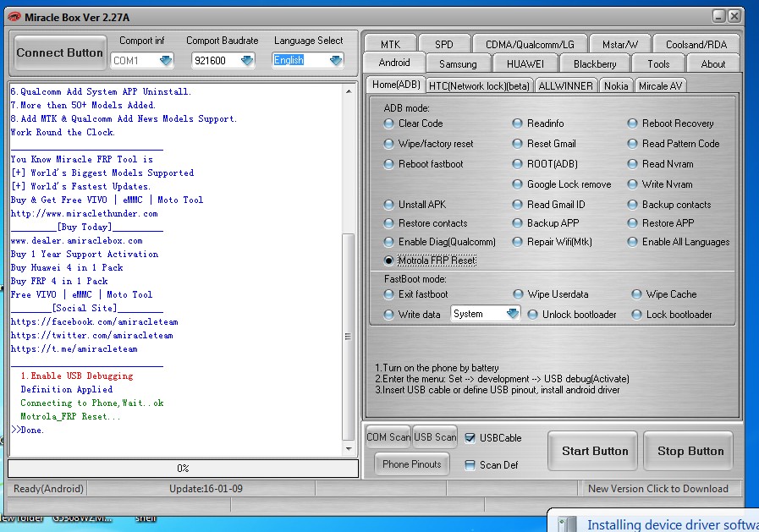Switch to the SPD tab
This screenshot has width=759, height=532.
pos(444,45)
